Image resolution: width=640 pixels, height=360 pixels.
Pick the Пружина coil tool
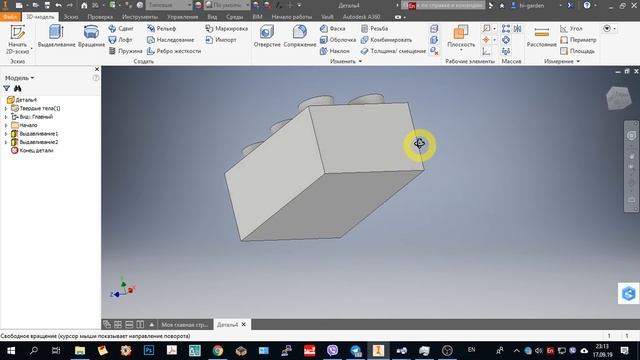(125, 51)
